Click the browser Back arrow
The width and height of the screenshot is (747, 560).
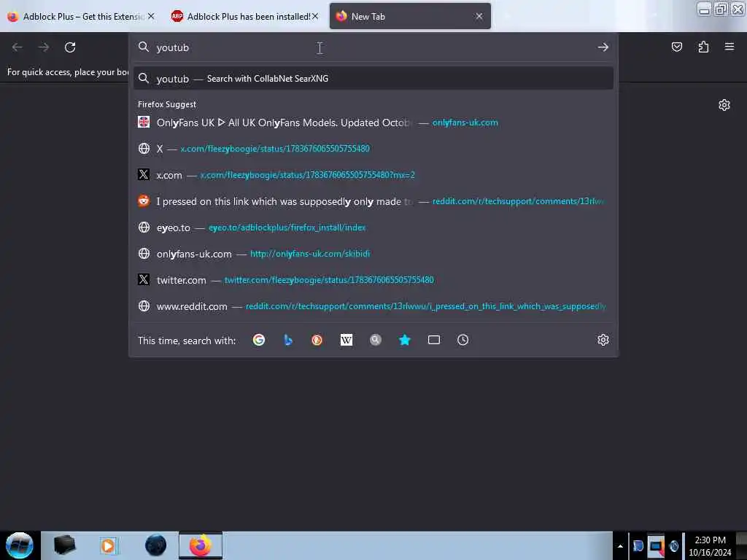[x=18, y=47]
